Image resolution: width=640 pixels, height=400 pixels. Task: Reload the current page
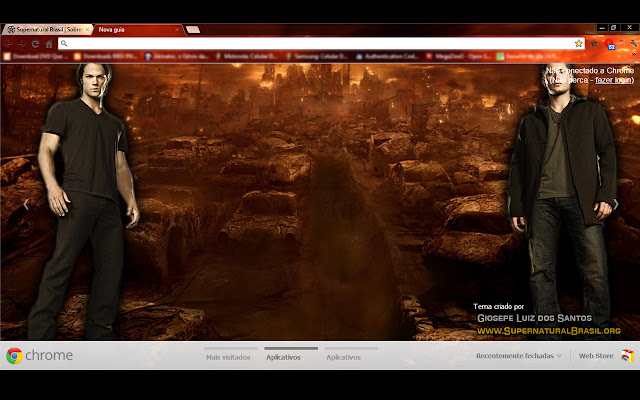[36, 44]
